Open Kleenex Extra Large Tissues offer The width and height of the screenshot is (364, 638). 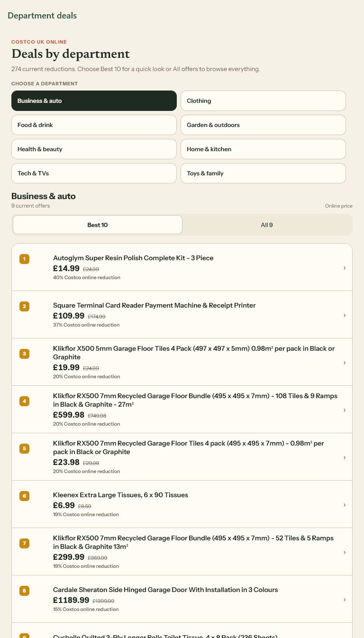pyautogui.click(x=182, y=504)
